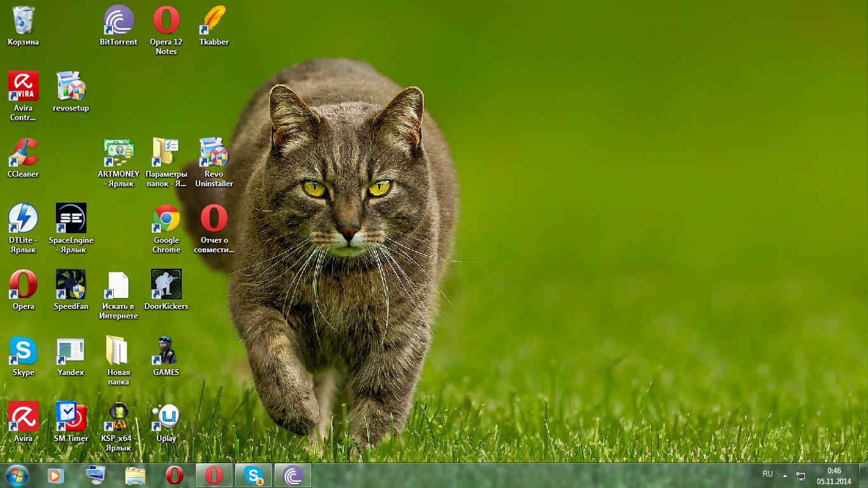Switch to the Skype taskbar button
Viewport: 868px width, 488px height.
[x=254, y=475]
